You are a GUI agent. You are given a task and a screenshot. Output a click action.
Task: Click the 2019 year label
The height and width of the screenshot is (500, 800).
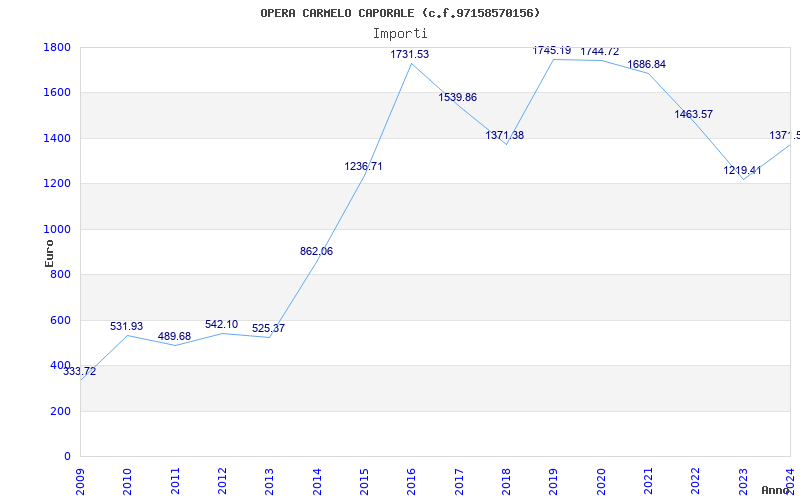[554, 482]
